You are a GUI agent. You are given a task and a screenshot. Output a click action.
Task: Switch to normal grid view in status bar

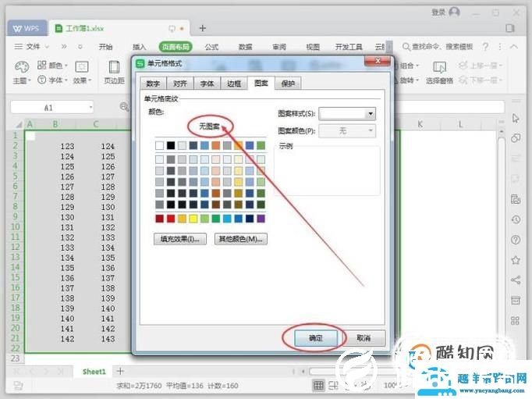pos(318,385)
